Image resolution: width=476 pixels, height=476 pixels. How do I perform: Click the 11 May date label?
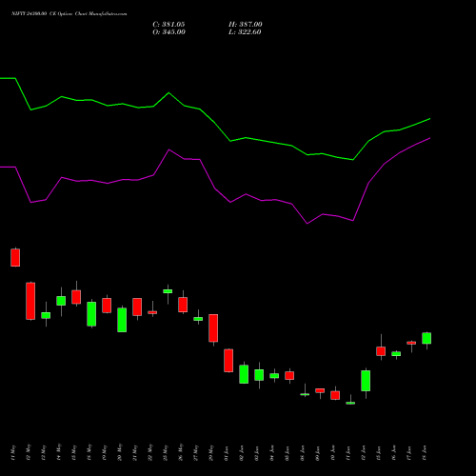click(x=13, y=453)
